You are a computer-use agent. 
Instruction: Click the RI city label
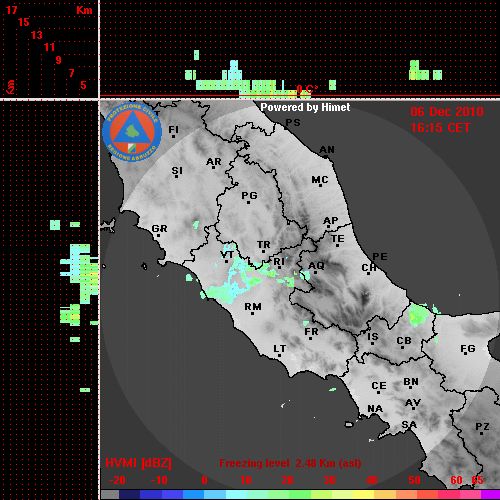tap(279, 262)
